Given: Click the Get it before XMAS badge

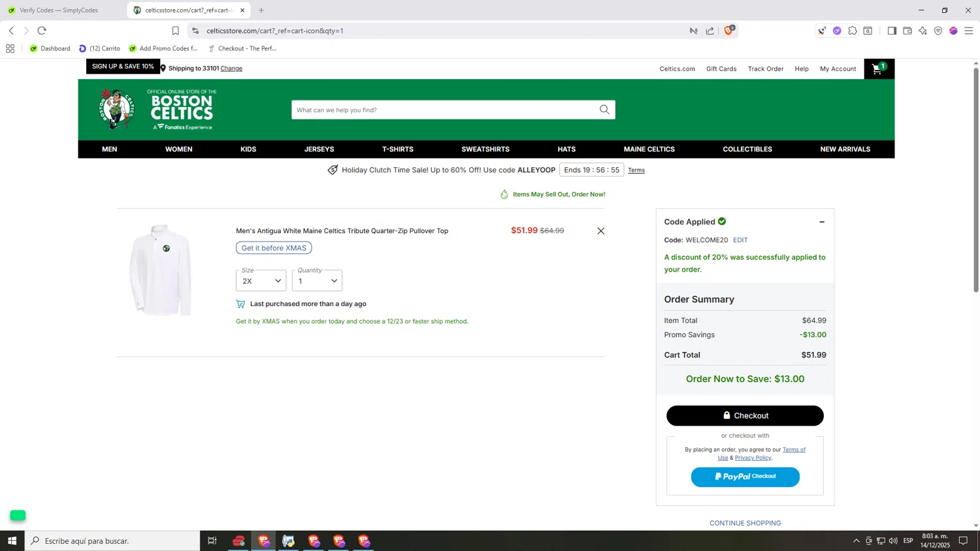Looking at the screenshot, I should click(x=274, y=248).
